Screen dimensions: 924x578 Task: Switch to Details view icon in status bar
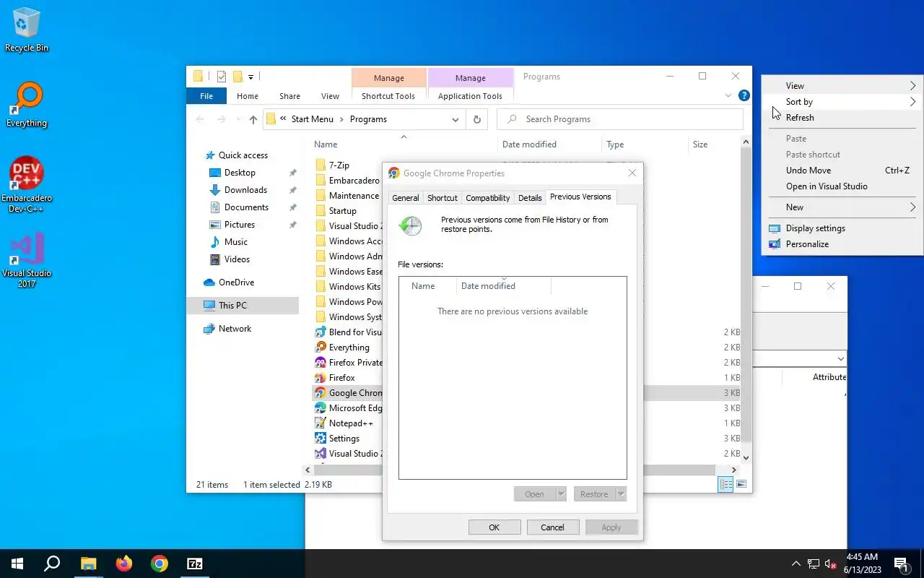[x=726, y=484]
